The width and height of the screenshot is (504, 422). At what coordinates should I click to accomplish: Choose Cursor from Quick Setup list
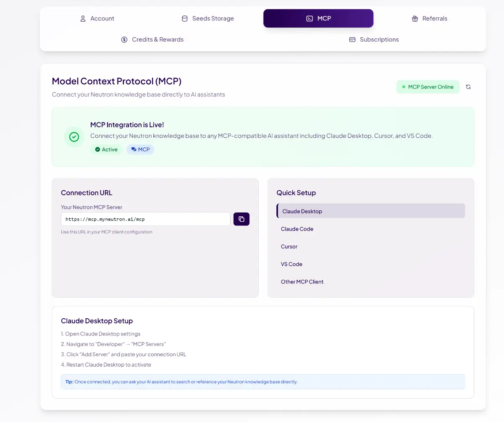(x=289, y=246)
